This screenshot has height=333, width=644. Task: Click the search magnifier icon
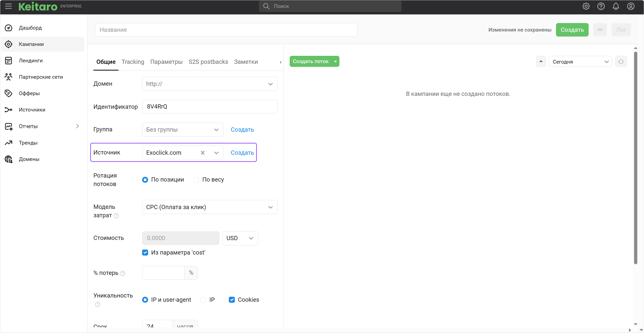[x=266, y=6]
